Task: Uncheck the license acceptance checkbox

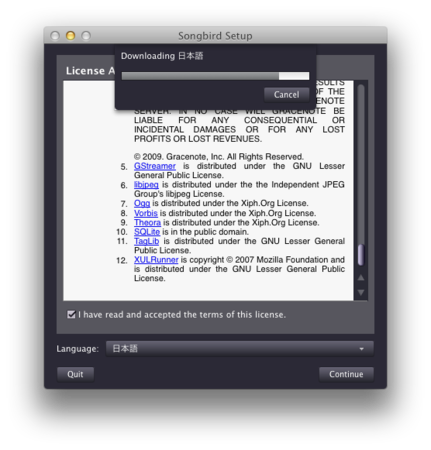Action: tap(71, 314)
